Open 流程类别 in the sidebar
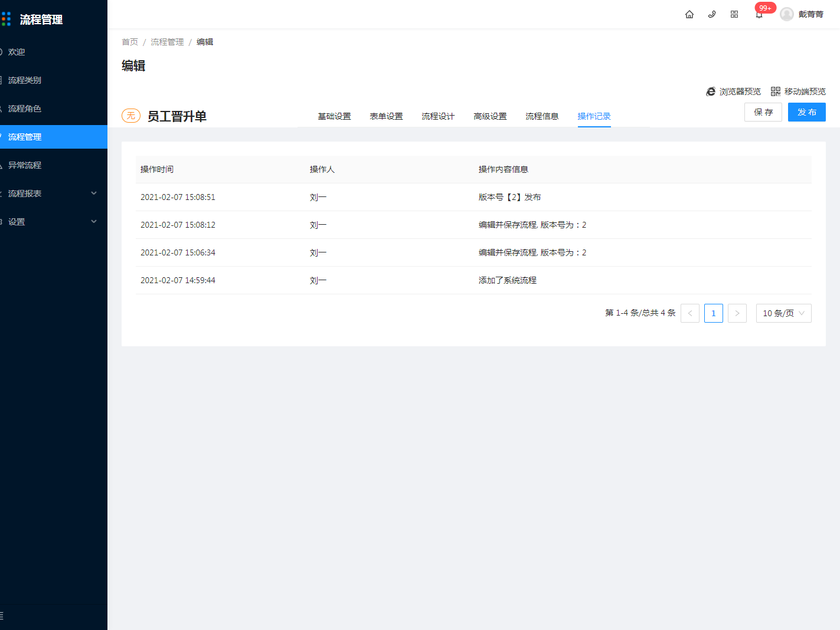 (x=54, y=80)
